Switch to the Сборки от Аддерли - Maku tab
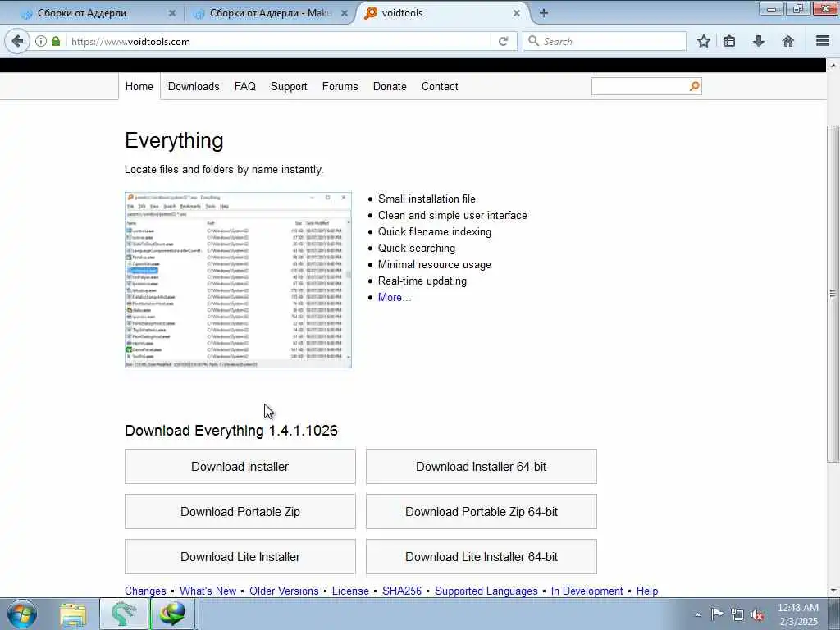Screen dimensions: 840x630 click(x=271, y=13)
